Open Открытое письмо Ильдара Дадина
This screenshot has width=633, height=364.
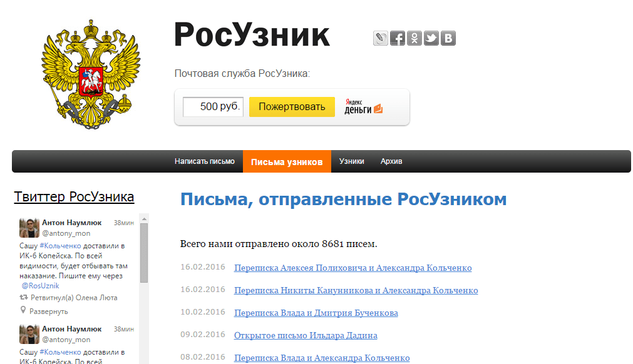point(306,335)
